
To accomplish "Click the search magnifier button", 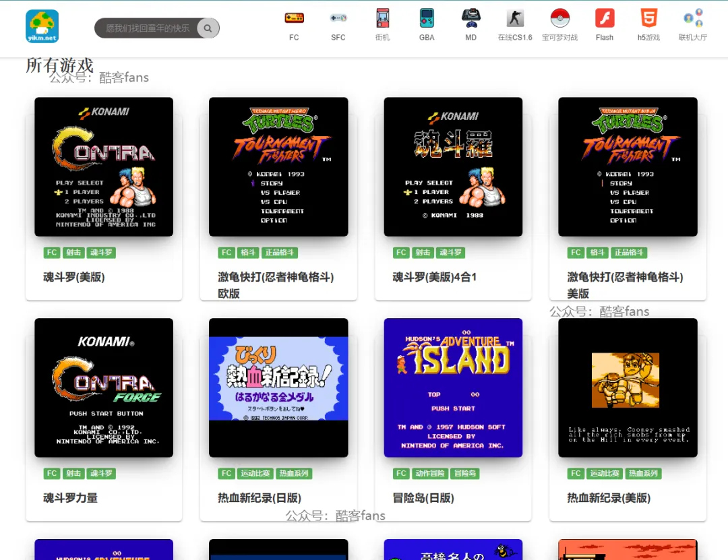I will click(208, 28).
